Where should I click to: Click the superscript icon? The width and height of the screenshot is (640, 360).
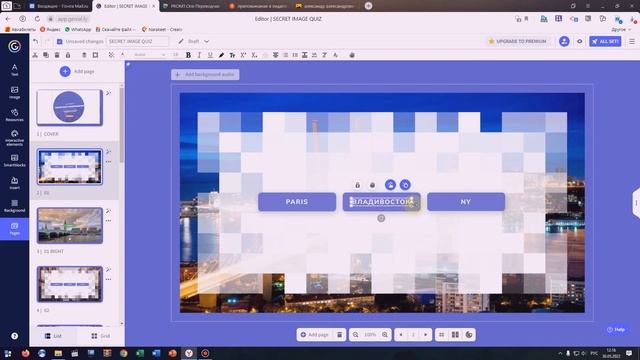click(x=243, y=55)
